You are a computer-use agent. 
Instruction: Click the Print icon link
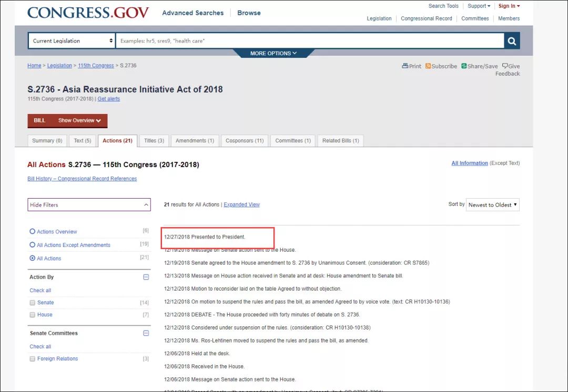point(411,66)
